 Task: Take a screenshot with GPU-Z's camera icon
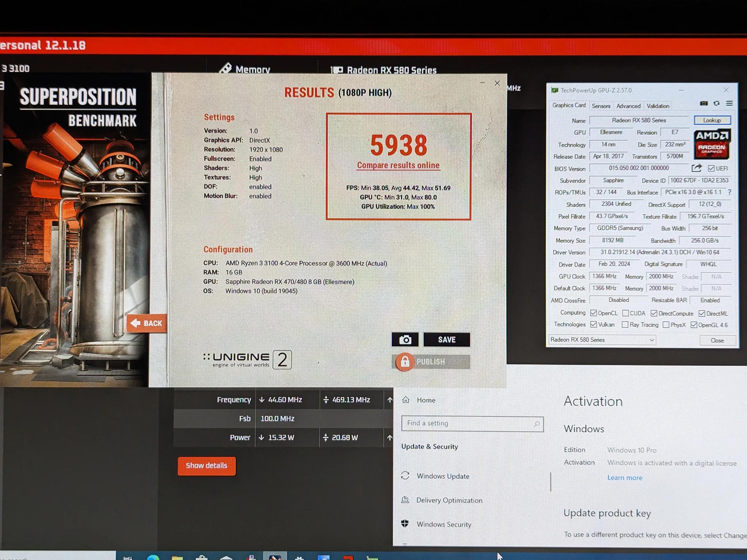(x=704, y=104)
